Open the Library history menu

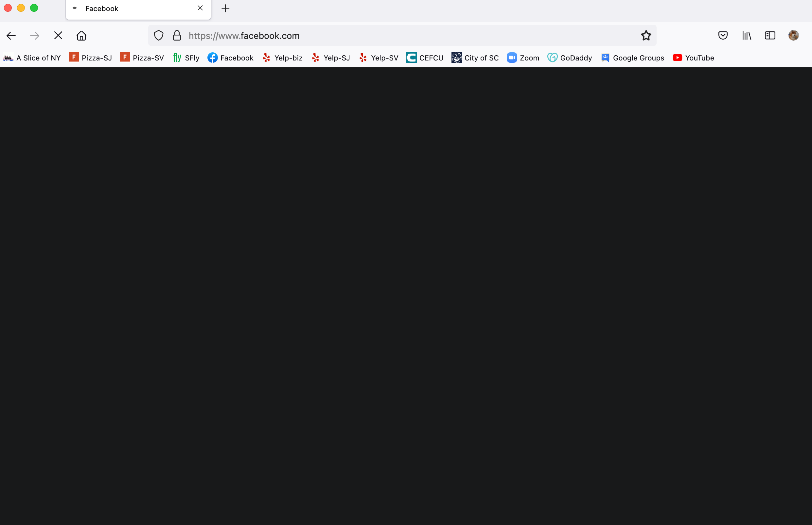(747, 36)
